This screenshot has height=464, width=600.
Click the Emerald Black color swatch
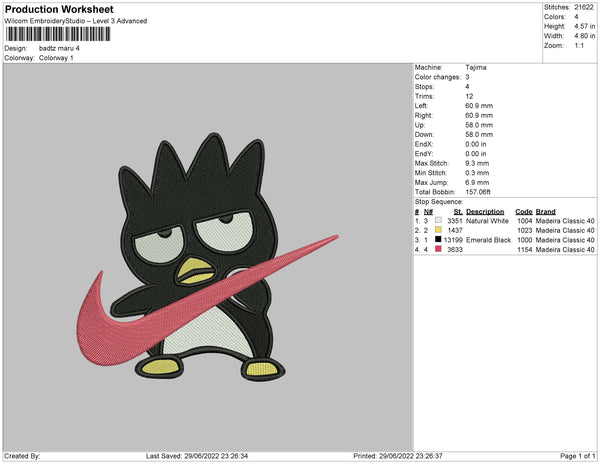pos(438,240)
